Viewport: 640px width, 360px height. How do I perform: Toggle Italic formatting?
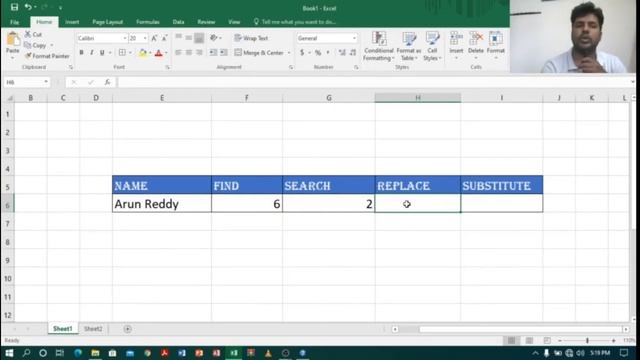[91, 53]
